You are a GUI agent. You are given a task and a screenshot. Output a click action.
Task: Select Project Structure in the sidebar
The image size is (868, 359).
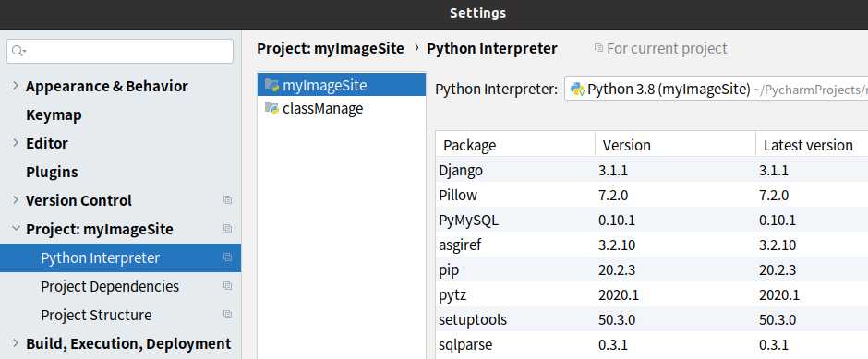coord(96,315)
